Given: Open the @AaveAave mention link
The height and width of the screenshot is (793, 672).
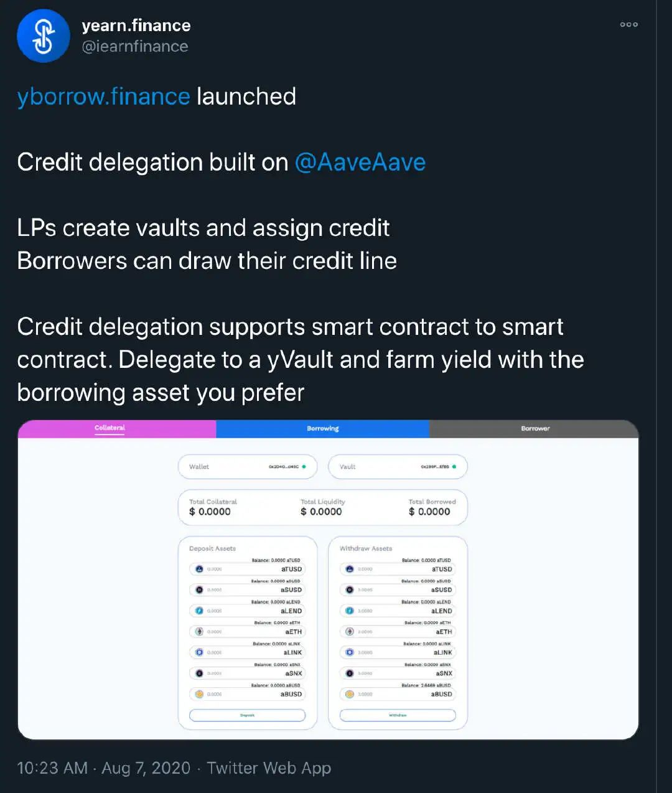Looking at the screenshot, I should [x=360, y=162].
